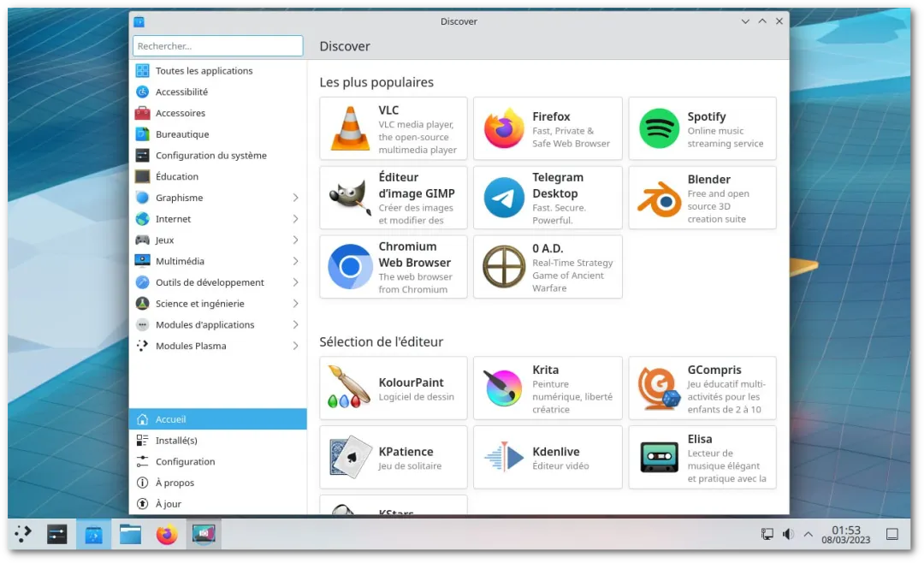Open the Configuration page in sidebar

pos(217,461)
